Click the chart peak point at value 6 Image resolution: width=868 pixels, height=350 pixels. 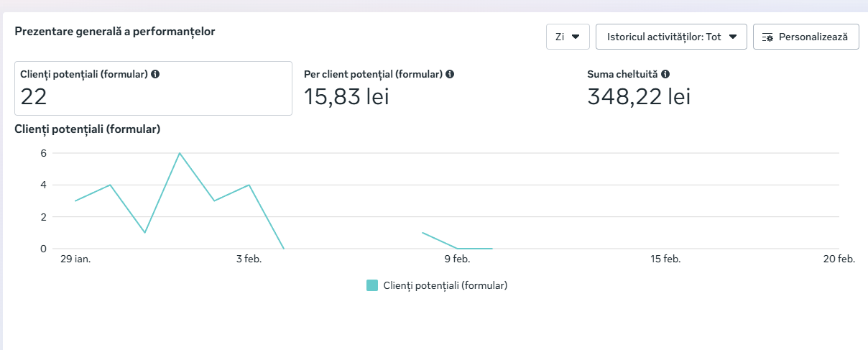(x=180, y=153)
